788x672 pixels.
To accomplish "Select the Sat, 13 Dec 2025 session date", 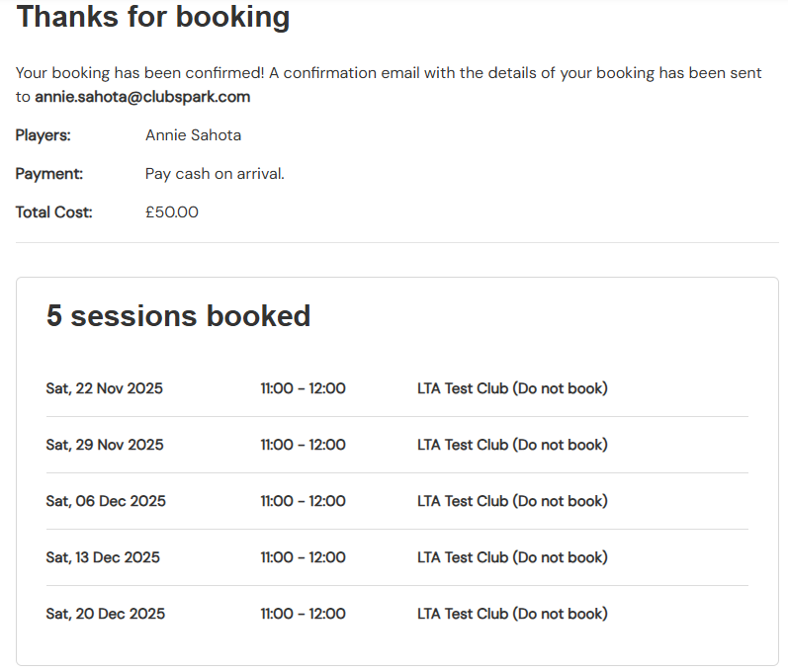I will pos(103,557).
